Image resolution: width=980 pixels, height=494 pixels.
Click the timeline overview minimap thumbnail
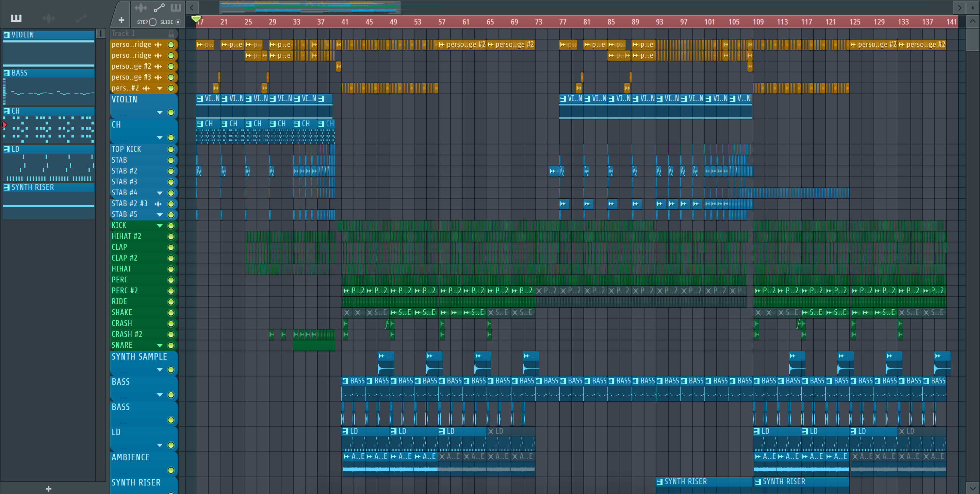pos(310,7)
